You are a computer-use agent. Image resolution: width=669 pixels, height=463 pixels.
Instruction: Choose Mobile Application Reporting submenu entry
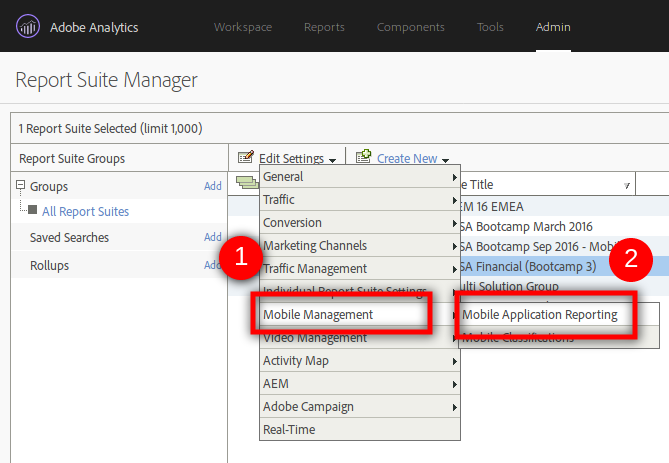pyautogui.click(x=559, y=314)
